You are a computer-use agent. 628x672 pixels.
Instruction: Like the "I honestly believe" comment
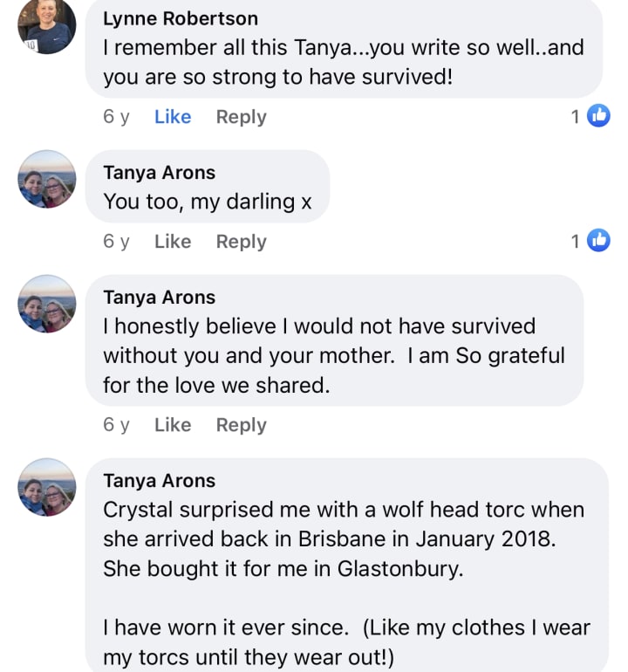tap(173, 425)
